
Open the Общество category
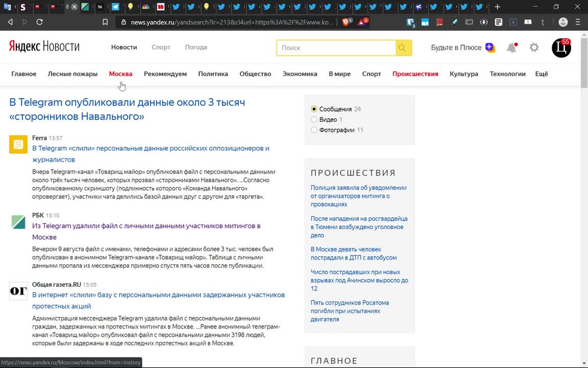pyautogui.click(x=255, y=74)
